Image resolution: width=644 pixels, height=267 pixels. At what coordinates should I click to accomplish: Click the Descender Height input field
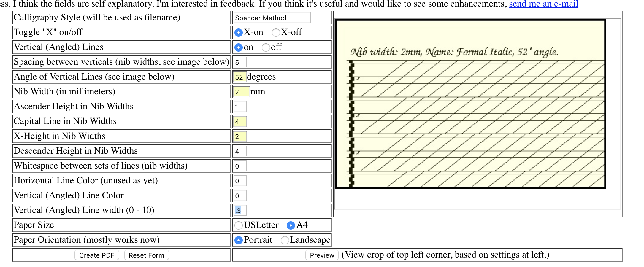(x=240, y=151)
